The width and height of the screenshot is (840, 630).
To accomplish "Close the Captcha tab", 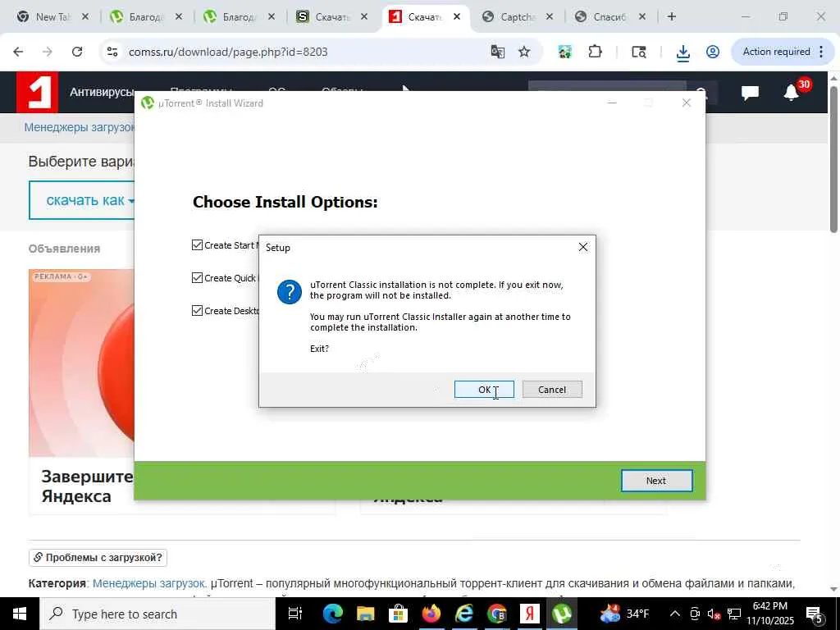I will tap(550, 17).
